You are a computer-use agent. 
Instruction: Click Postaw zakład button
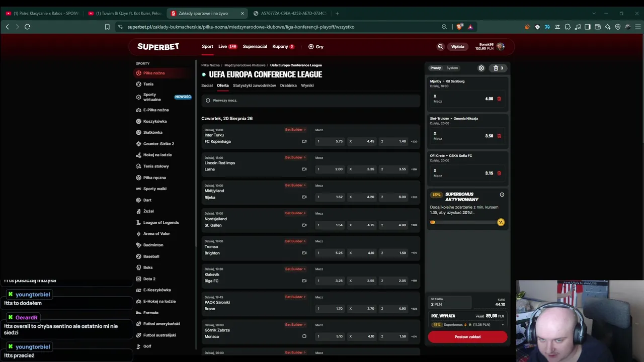pyautogui.click(x=467, y=337)
